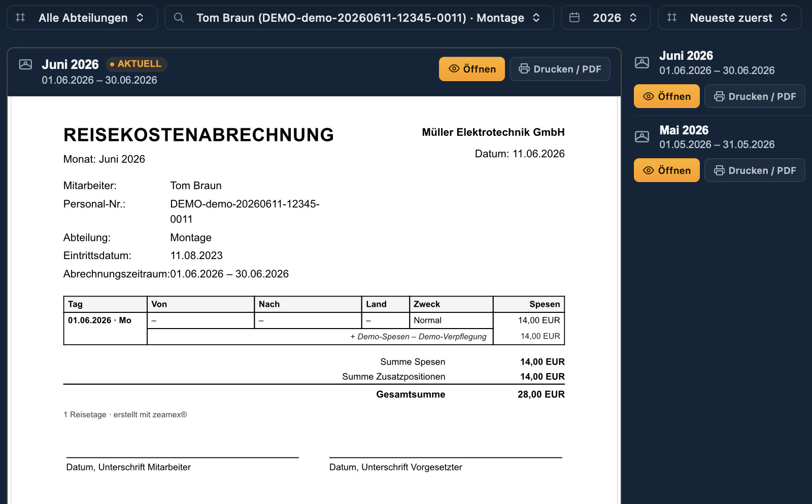Click the employee name Tom Braun in document
The height and width of the screenshot is (504, 812).
tap(196, 186)
